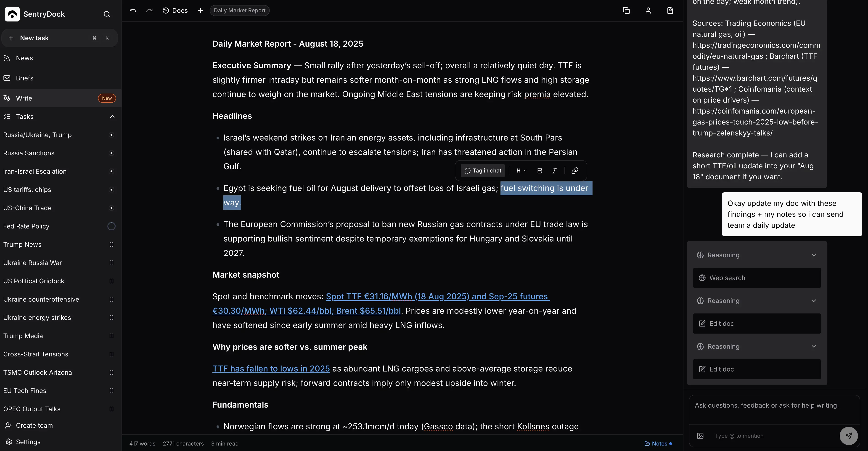Click the chat input asking for feedback
The height and width of the screenshot is (451, 868).
point(766,406)
